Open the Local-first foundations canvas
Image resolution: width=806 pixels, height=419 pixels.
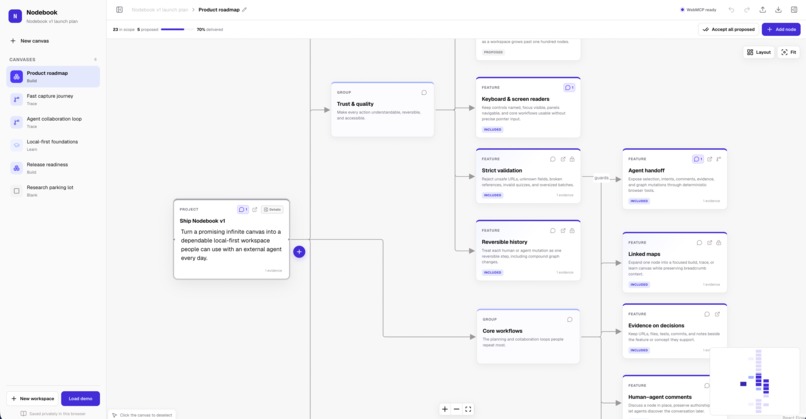(x=53, y=145)
